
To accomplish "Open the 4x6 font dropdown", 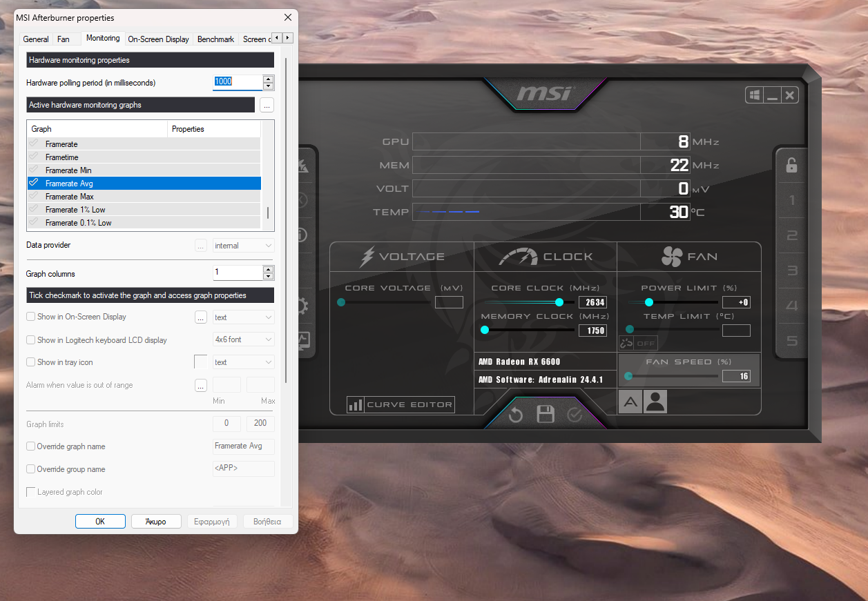I will point(244,339).
